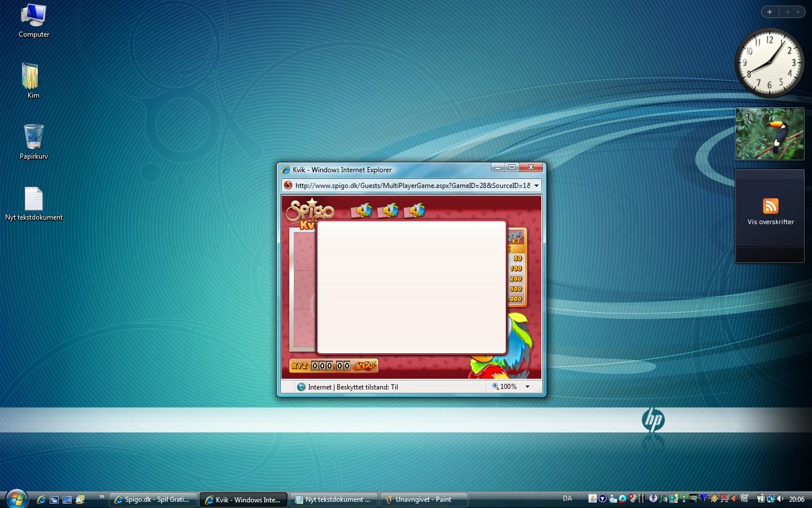Screen dimensions: 812x508
Task: Click the Java coffee cup tray icon
Action: [593, 498]
